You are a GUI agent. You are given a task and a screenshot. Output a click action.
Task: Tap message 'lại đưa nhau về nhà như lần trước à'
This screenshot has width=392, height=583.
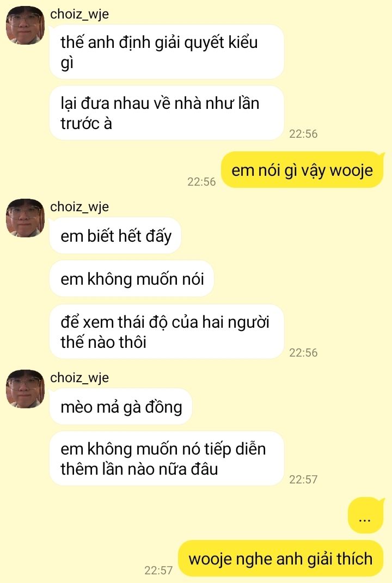pos(167,113)
